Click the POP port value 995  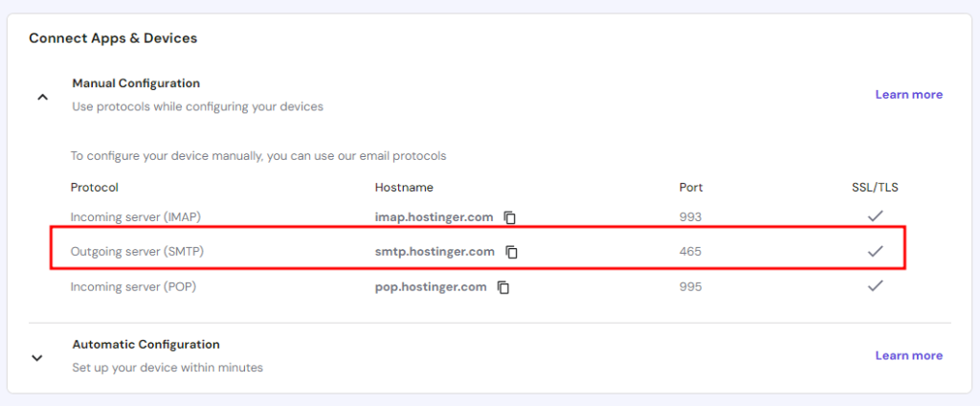tap(691, 287)
